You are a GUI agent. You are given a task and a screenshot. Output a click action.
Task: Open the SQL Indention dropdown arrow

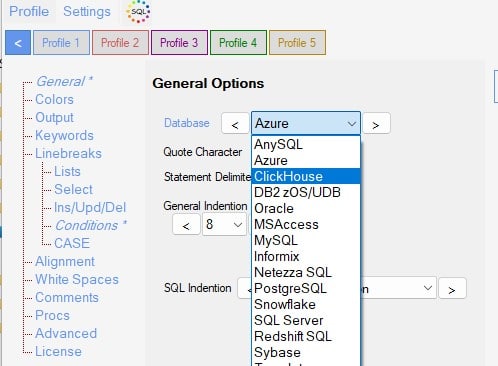click(x=428, y=288)
